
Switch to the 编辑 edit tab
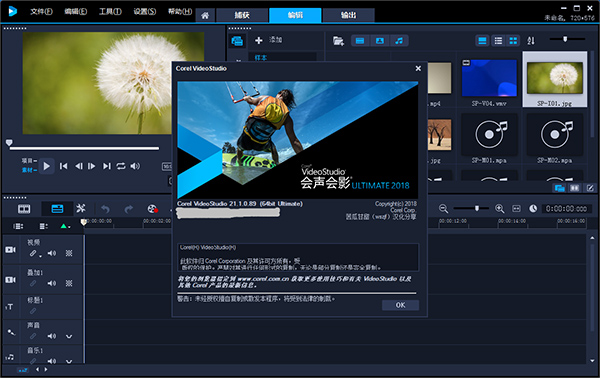tap(295, 15)
